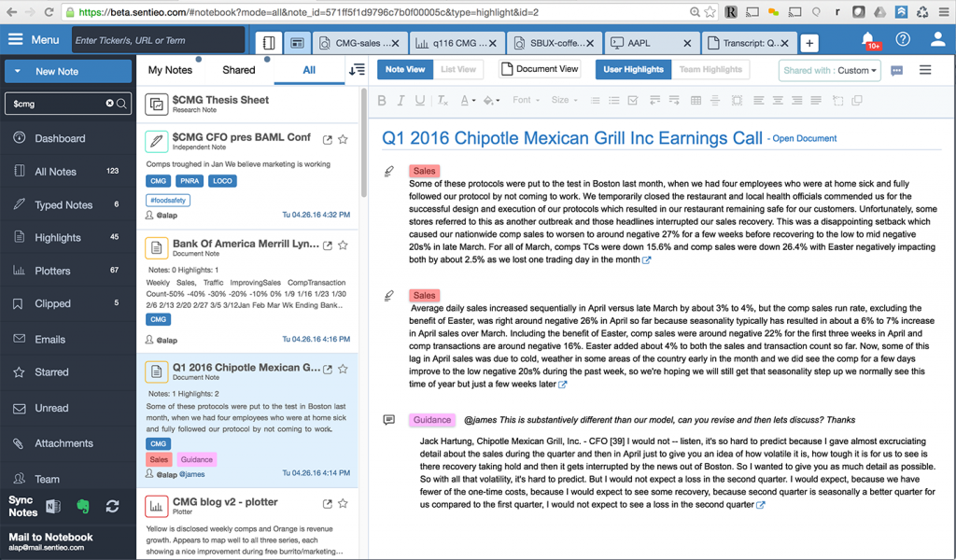Open the Shared with Custom dropdown

point(830,71)
